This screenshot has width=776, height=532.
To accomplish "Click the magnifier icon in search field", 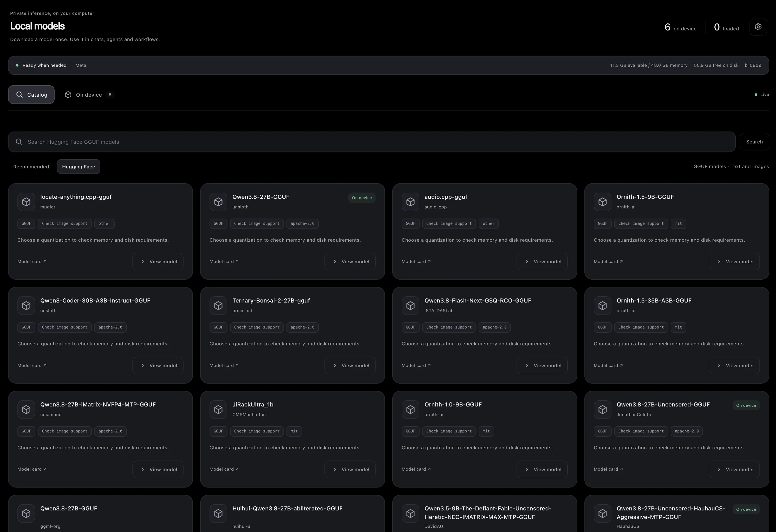I will 19,142.
